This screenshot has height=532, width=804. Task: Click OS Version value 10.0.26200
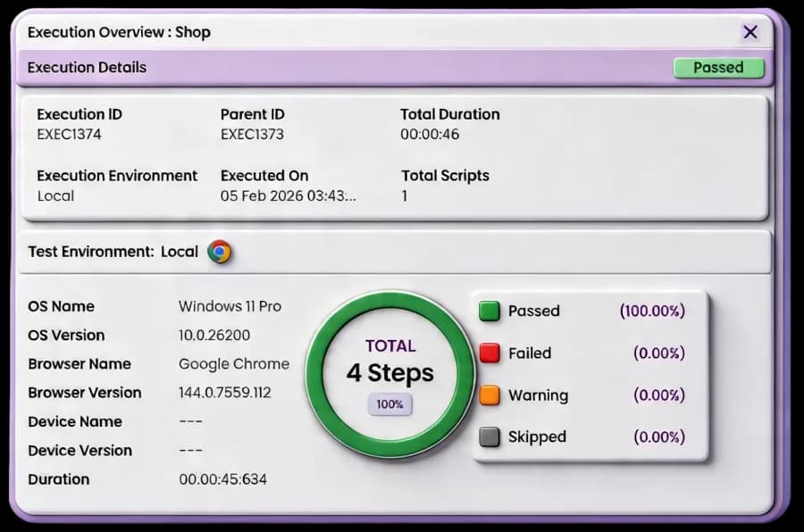[214, 336]
